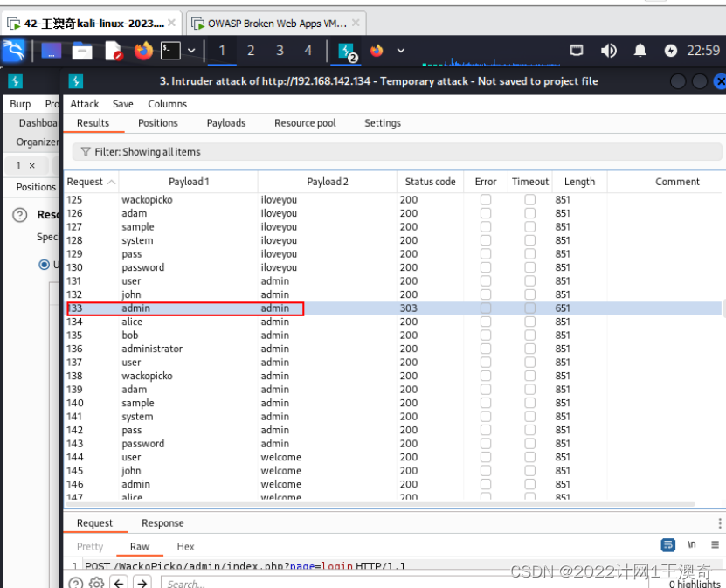This screenshot has height=588, width=726.
Task: Switch to the Response tab in message viewer
Action: coord(162,523)
